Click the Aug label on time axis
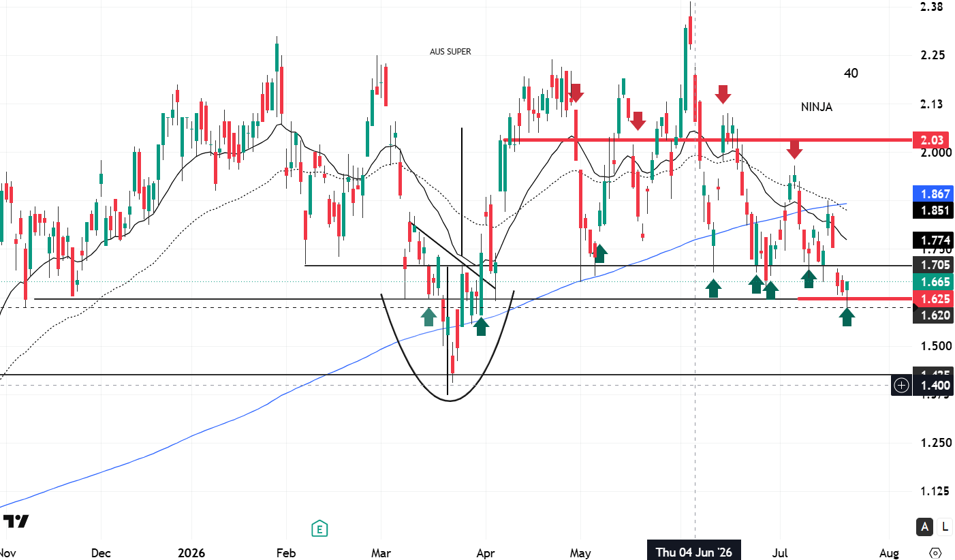Image resolution: width=955 pixels, height=560 pixels. 890,552
